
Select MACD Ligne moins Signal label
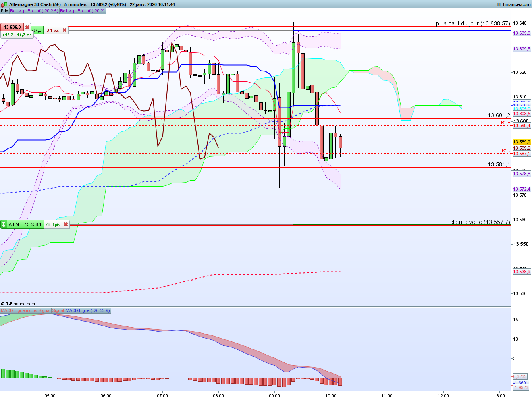25,310
